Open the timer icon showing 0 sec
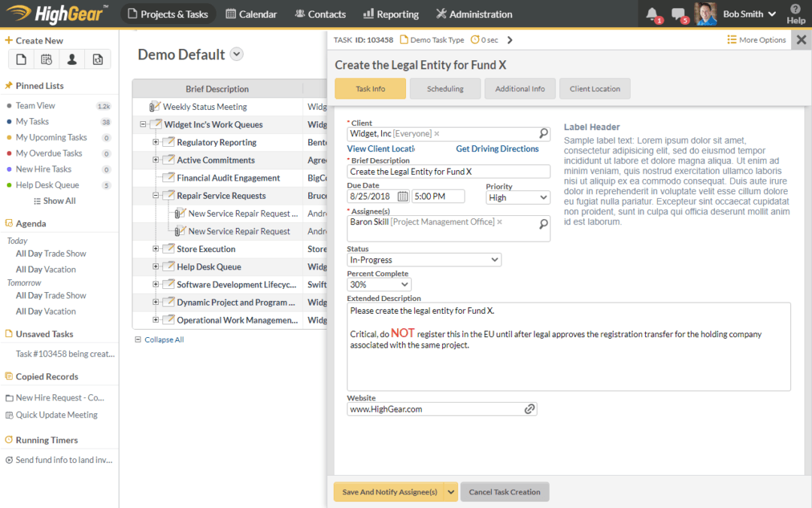Viewport: 812px width, 508px height. pyautogui.click(x=477, y=39)
